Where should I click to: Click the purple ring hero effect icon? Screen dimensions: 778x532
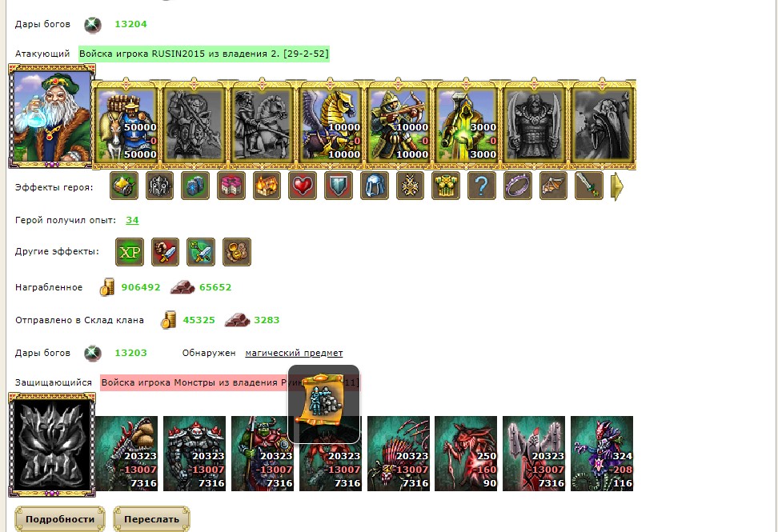click(518, 186)
